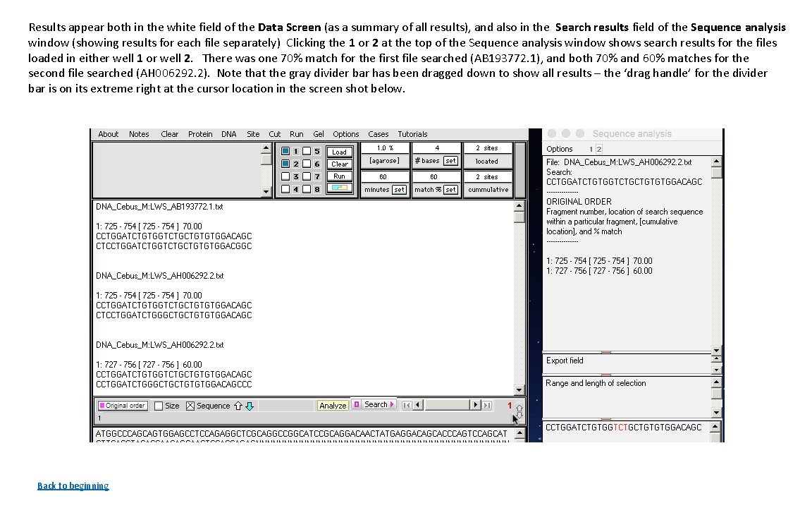Check the checkbox for well 3
The image size is (812, 508).
[284, 176]
